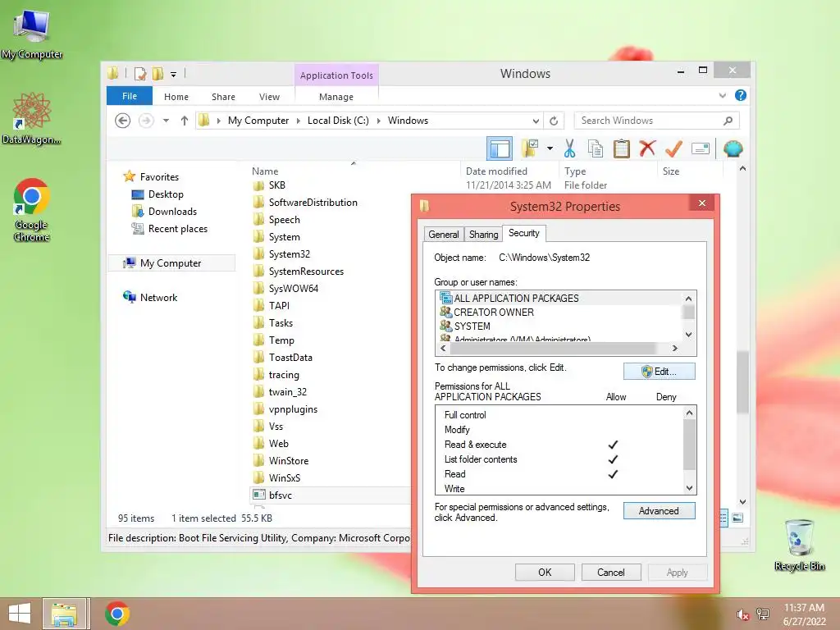Image resolution: width=840 pixels, height=630 pixels.
Task: Click the Up one level arrow
Action: pyautogui.click(x=185, y=121)
